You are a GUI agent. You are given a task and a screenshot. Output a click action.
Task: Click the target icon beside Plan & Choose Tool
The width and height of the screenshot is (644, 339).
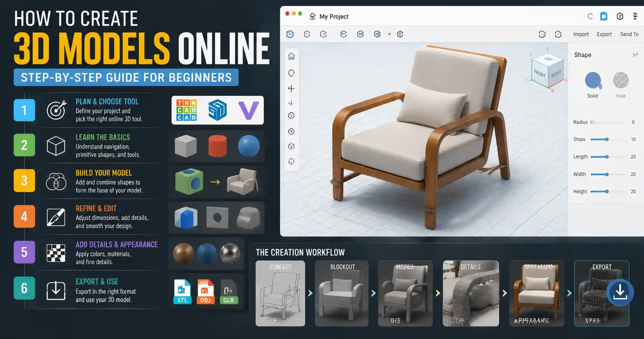pyautogui.click(x=56, y=110)
